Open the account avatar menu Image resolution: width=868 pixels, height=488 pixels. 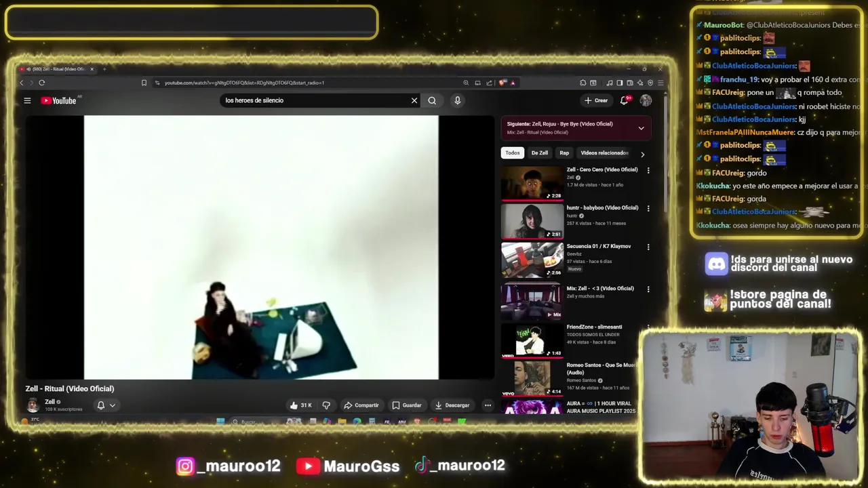pyautogui.click(x=646, y=100)
